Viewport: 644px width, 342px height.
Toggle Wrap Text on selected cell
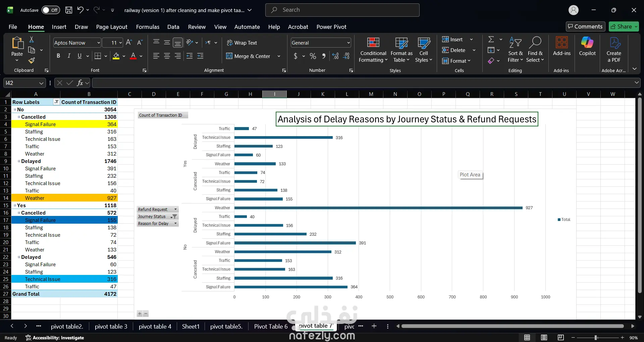pos(242,43)
